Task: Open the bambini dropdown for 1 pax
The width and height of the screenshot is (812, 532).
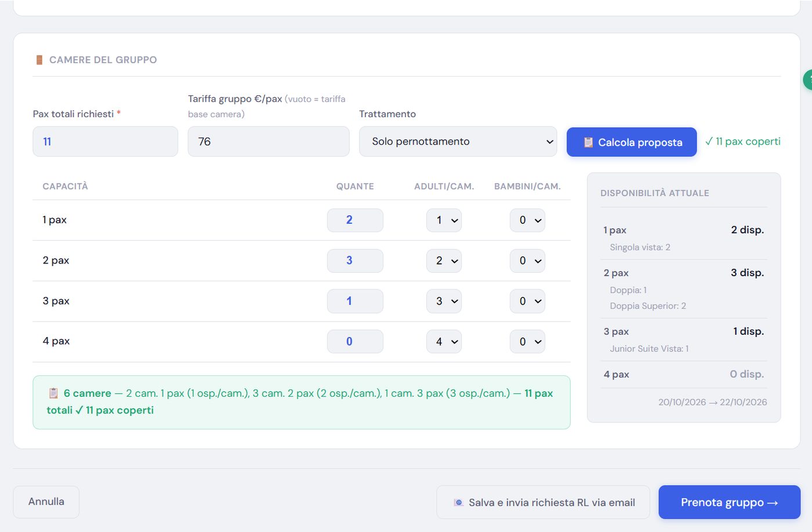Action: (527, 220)
